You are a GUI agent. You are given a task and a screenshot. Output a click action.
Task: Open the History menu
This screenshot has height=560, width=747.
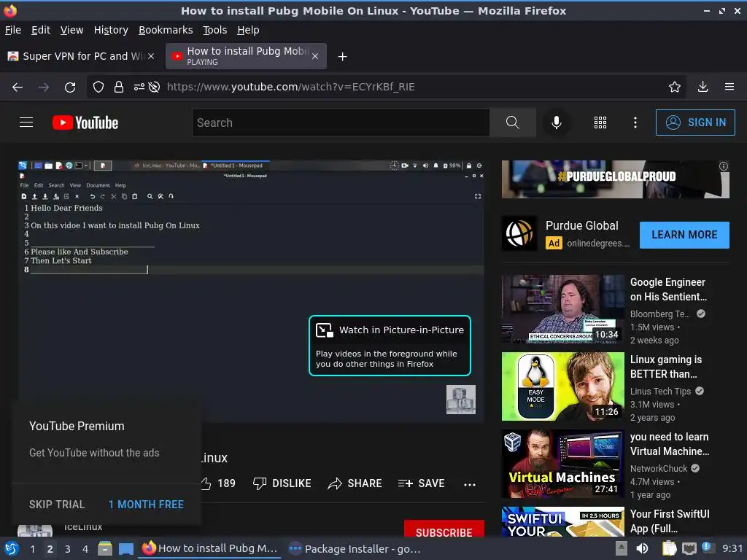coord(111,30)
